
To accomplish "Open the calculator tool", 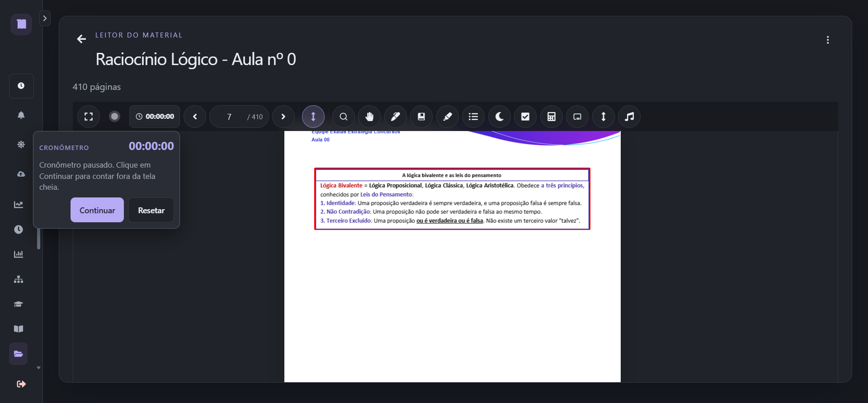I will point(552,117).
